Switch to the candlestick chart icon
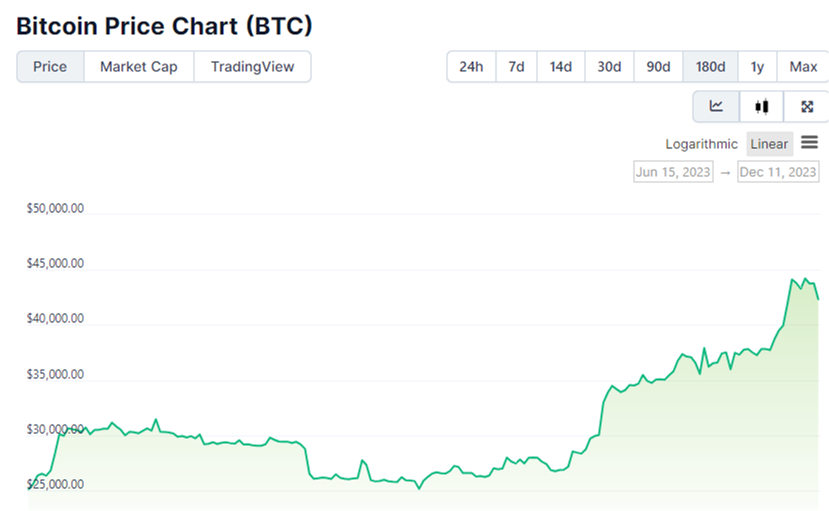This screenshot has height=511, width=829. tap(762, 106)
